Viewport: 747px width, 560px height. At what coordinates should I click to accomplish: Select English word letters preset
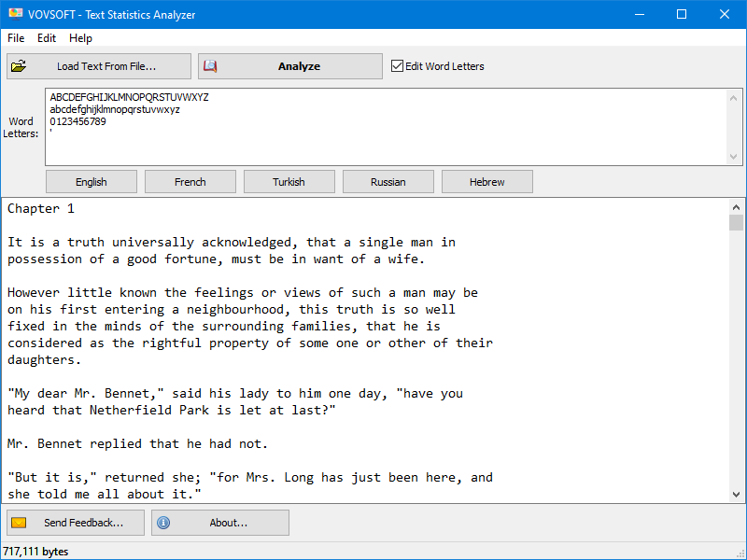(92, 182)
